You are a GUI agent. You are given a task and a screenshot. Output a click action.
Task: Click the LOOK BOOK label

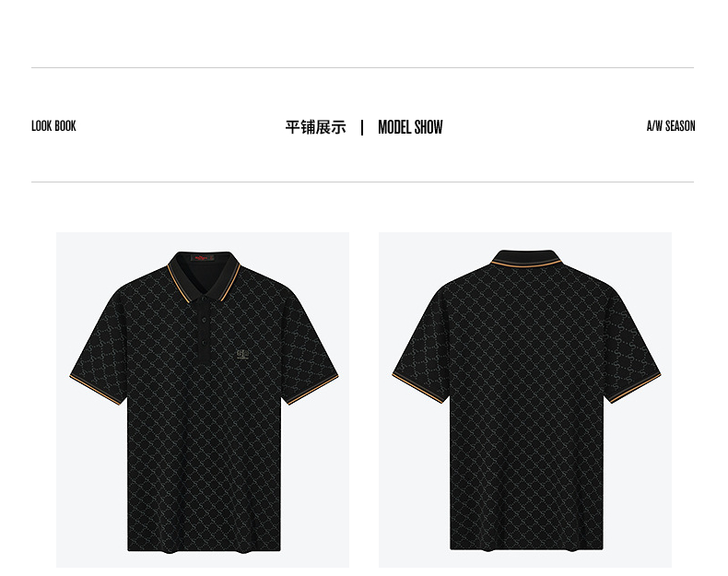(53, 126)
